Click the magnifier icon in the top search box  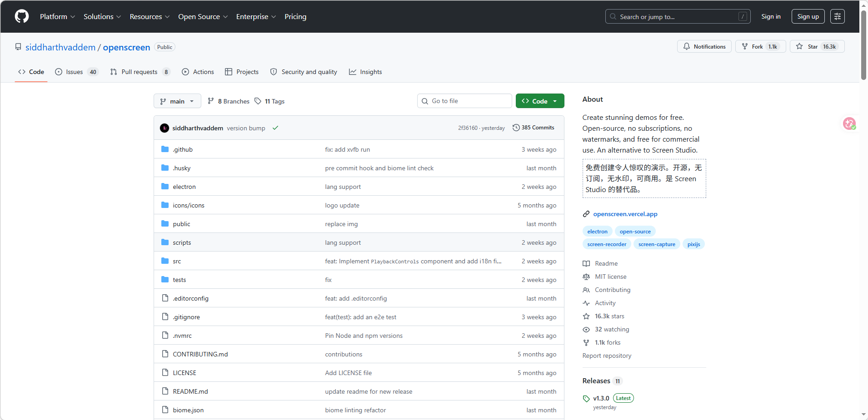[613, 16]
